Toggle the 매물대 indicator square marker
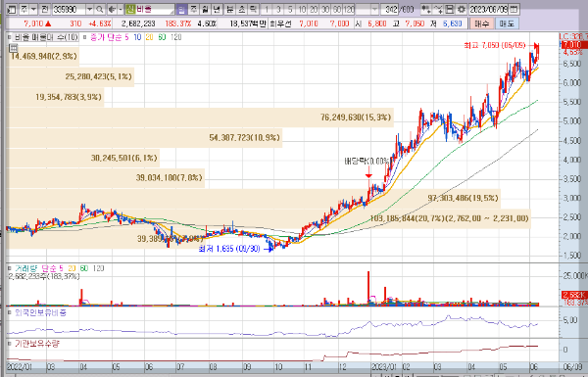Viewport: 588px width, 377px height. click(10, 37)
